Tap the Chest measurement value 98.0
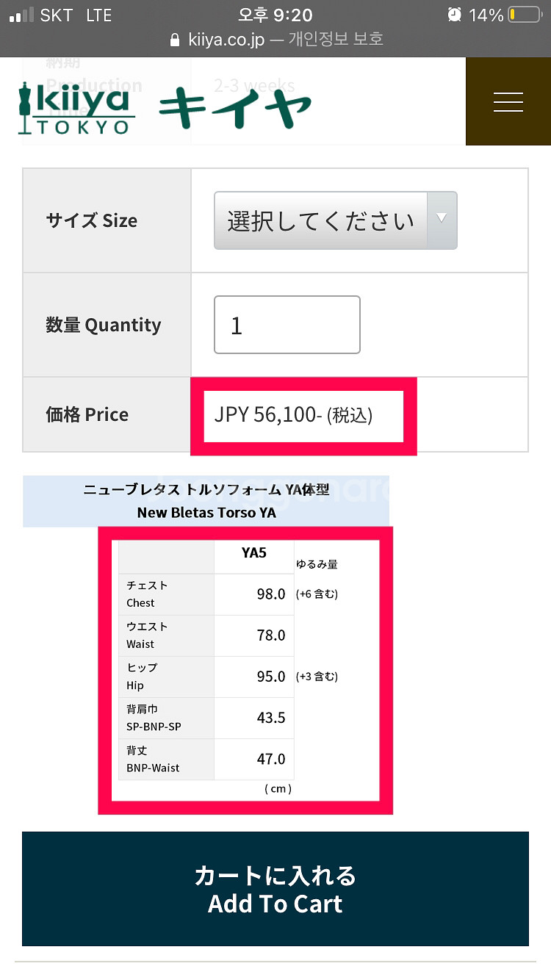The width and height of the screenshot is (551, 980). 270,594
